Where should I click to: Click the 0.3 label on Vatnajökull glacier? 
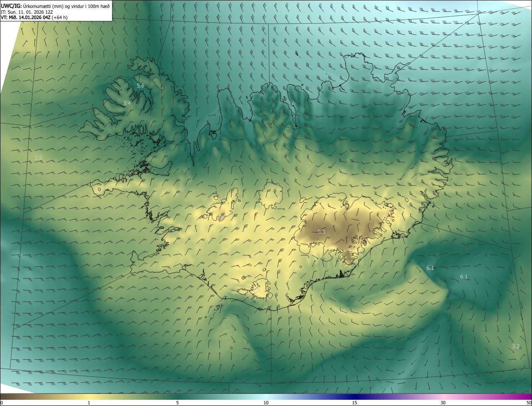(321, 232)
